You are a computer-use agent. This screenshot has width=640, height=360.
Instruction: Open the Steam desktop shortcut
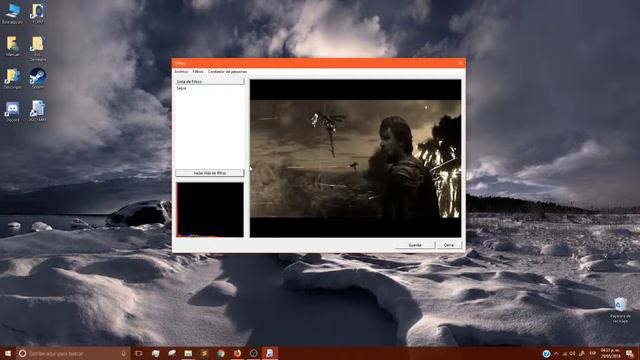pyautogui.click(x=38, y=78)
